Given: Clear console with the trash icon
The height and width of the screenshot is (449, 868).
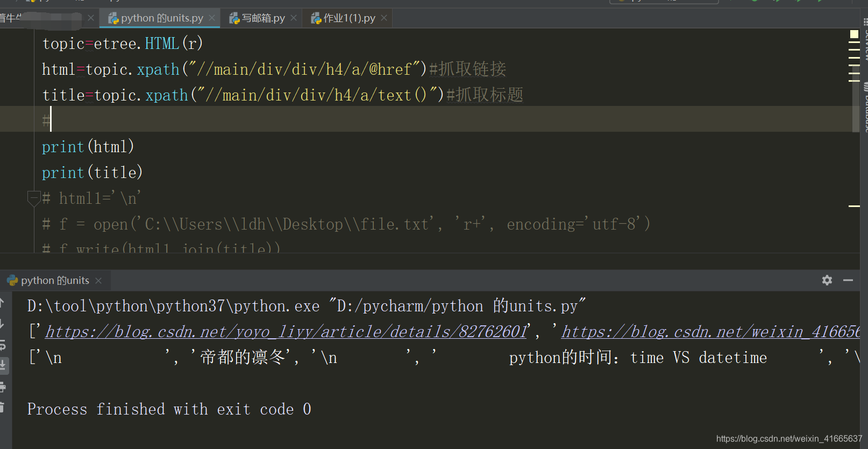Looking at the screenshot, I should (2, 408).
